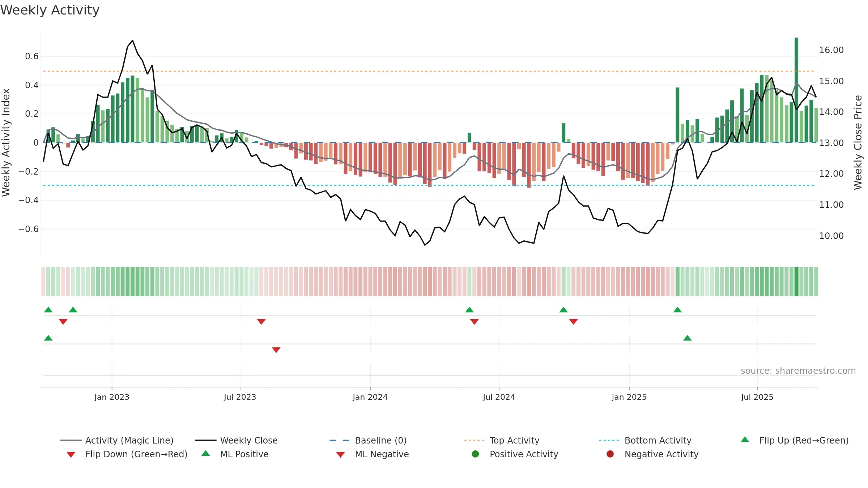868x488 pixels.
Task: Click the Positive Activity green circle in legend
Action: point(475,454)
